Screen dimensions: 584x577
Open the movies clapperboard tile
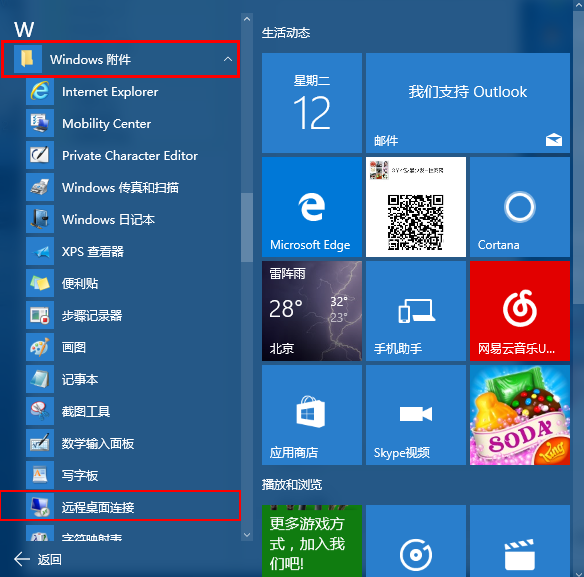pyautogui.click(x=520, y=541)
